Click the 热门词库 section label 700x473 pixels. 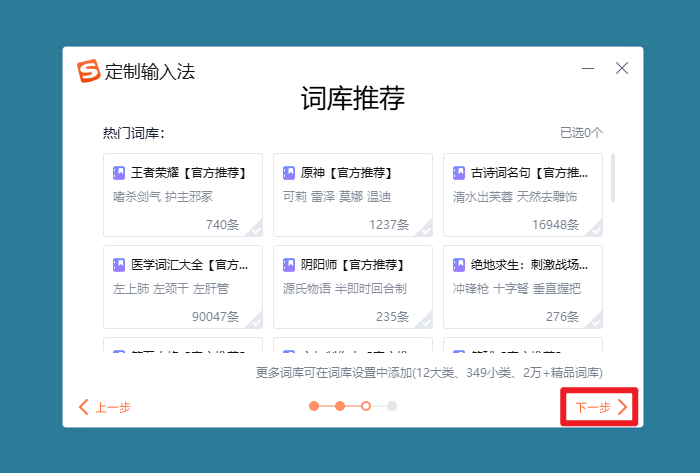134,133
